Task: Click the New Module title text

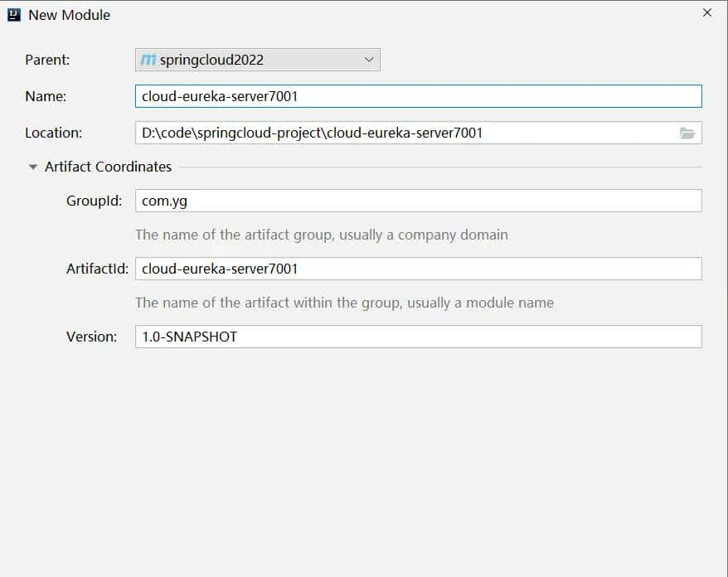Action: (x=68, y=14)
